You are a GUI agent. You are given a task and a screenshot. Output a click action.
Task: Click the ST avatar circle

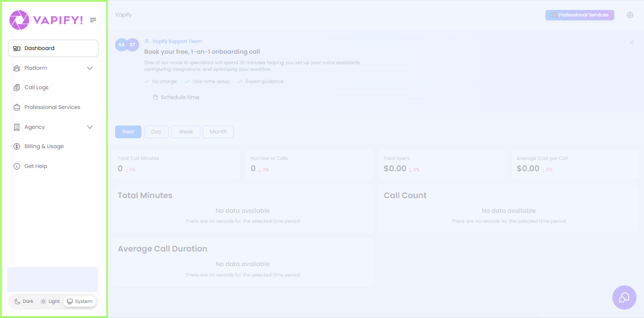click(x=132, y=45)
